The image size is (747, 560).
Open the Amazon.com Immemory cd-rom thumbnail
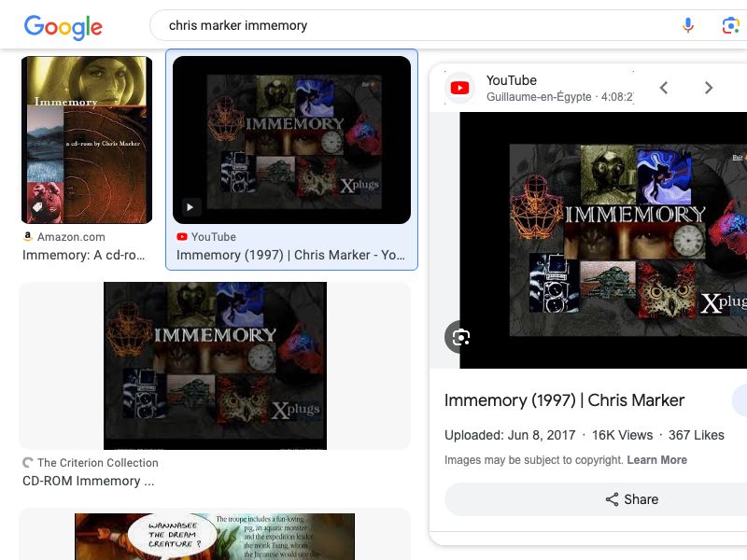pos(87,139)
